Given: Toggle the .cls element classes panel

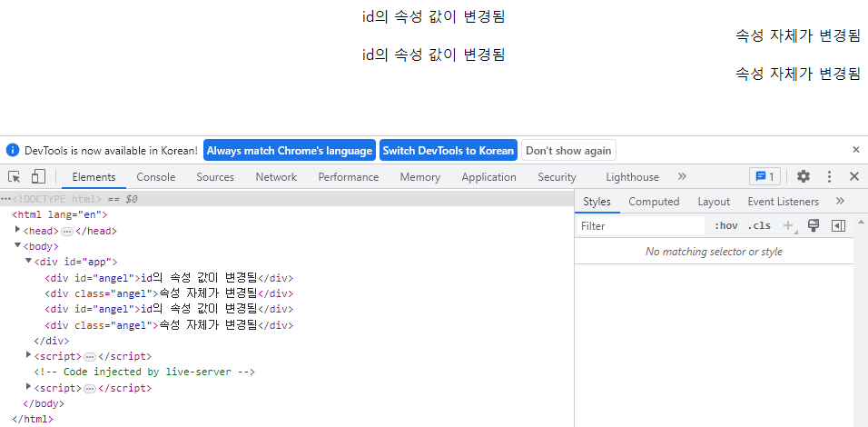Looking at the screenshot, I should [759, 225].
